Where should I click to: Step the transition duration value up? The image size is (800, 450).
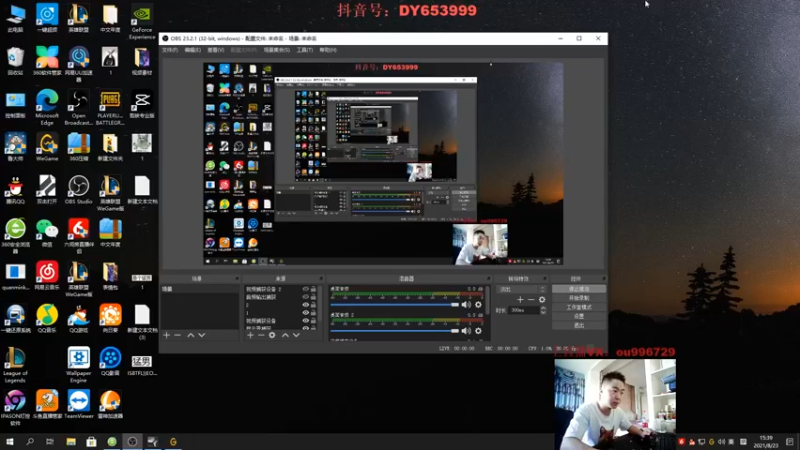point(543,308)
